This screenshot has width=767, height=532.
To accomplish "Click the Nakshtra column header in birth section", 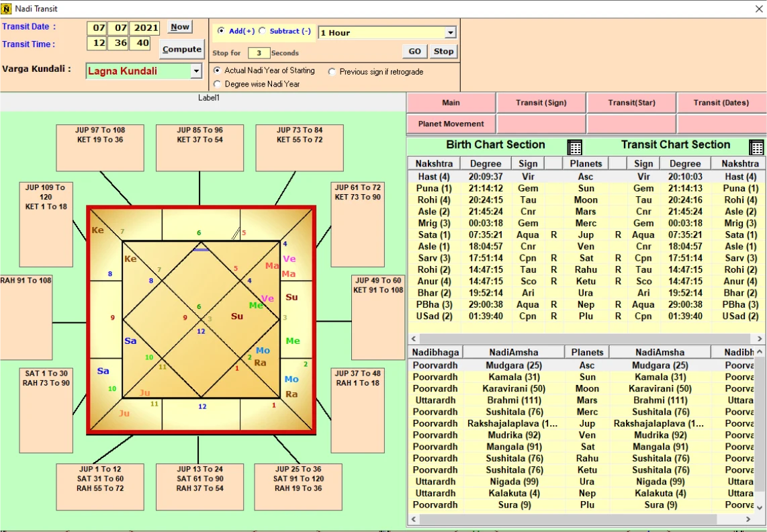I will coord(434,163).
